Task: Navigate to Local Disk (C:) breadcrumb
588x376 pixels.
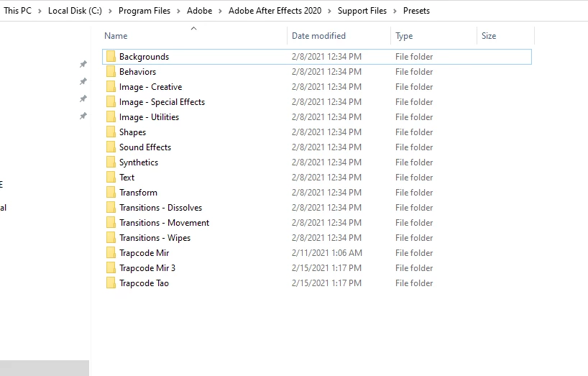Action: point(75,11)
